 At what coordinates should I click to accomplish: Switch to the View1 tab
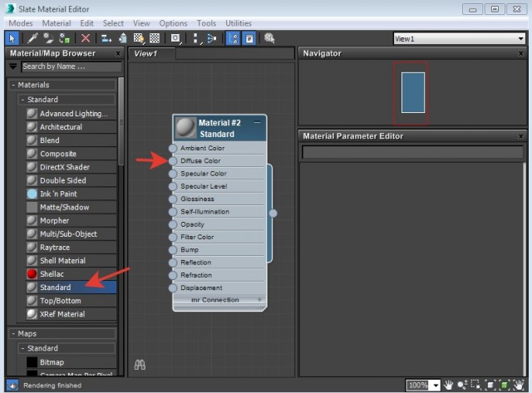click(x=151, y=53)
